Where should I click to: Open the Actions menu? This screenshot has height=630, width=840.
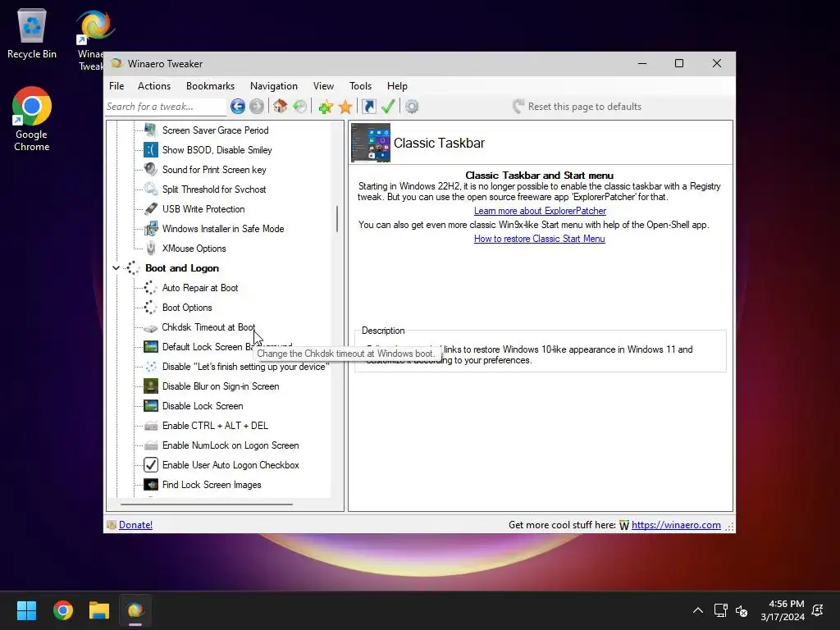point(153,85)
